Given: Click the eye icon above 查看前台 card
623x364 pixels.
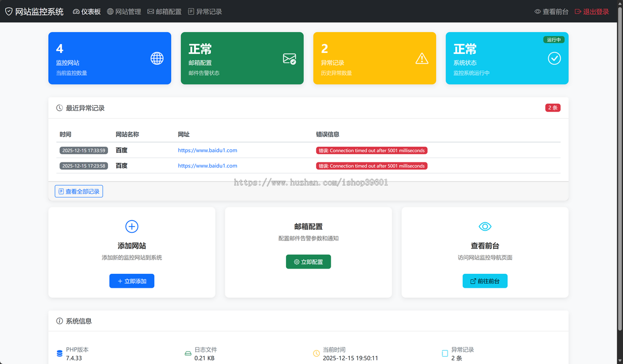Looking at the screenshot, I should tap(484, 226).
